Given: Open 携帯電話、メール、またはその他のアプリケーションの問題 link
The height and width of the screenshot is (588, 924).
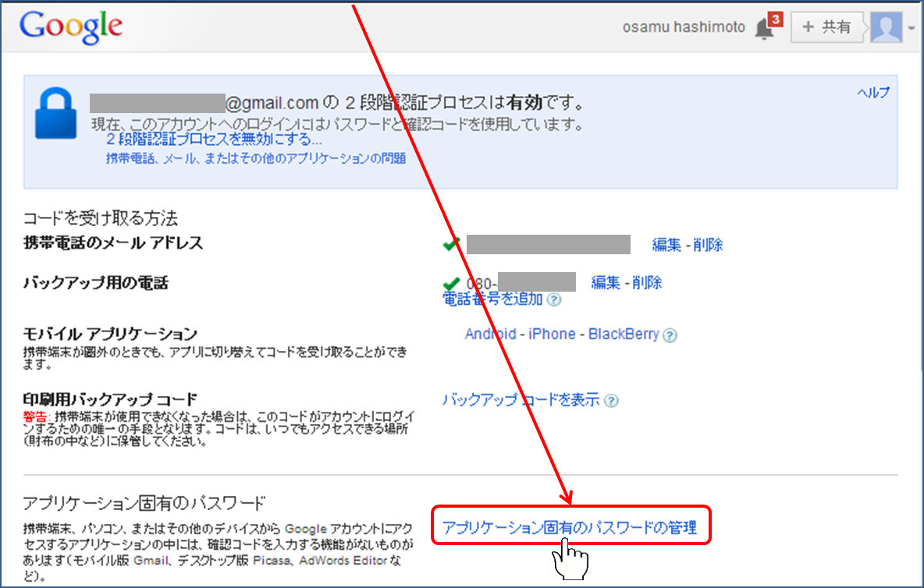Looking at the screenshot, I should [x=256, y=158].
